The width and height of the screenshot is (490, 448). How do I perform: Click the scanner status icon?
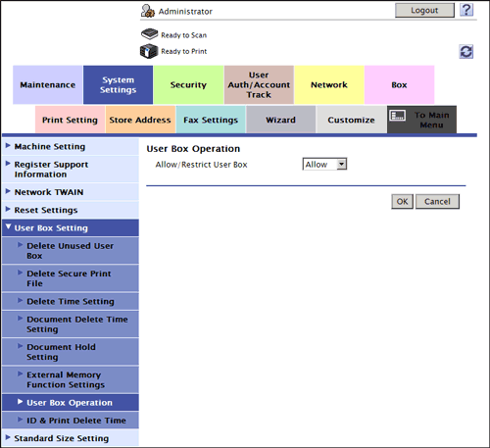tap(150, 34)
